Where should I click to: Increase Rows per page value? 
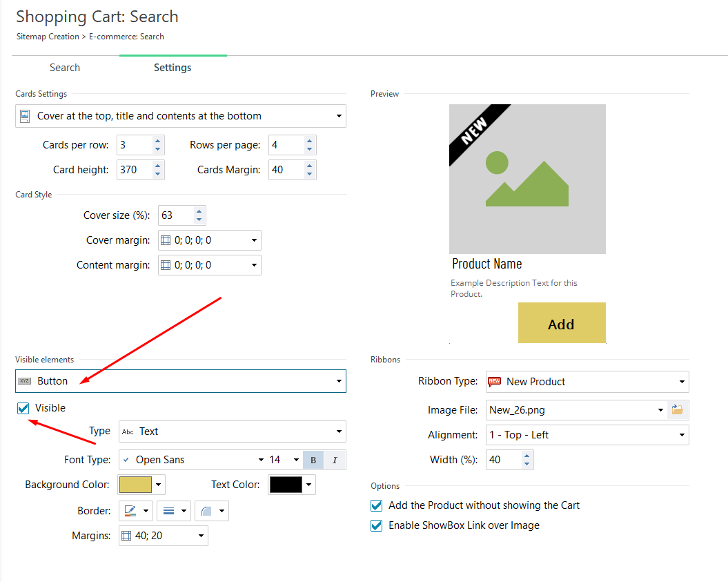pyautogui.click(x=309, y=140)
